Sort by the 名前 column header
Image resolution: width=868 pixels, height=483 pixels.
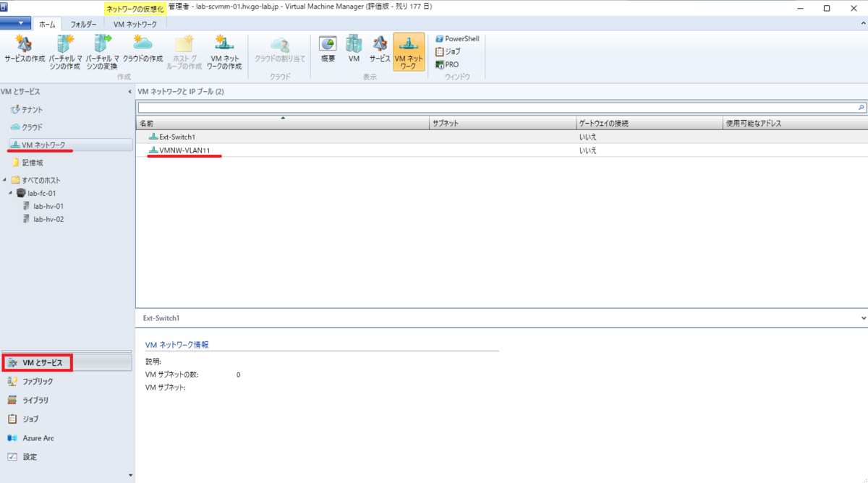pos(283,123)
